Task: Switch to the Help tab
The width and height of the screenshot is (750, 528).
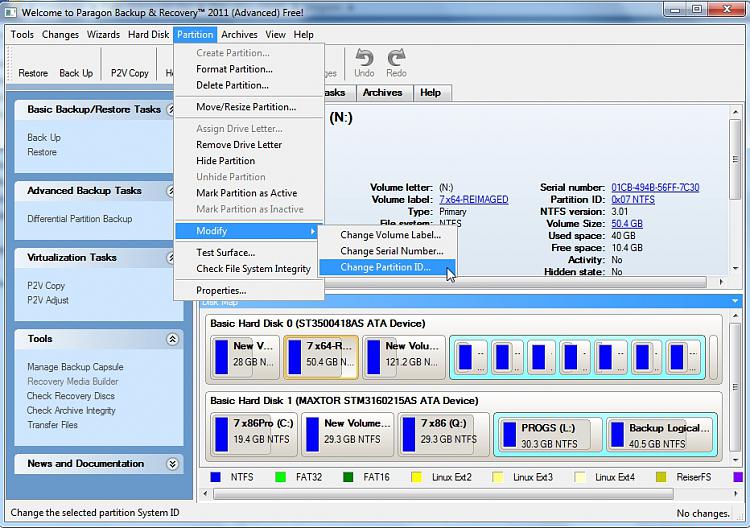Action: point(430,93)
